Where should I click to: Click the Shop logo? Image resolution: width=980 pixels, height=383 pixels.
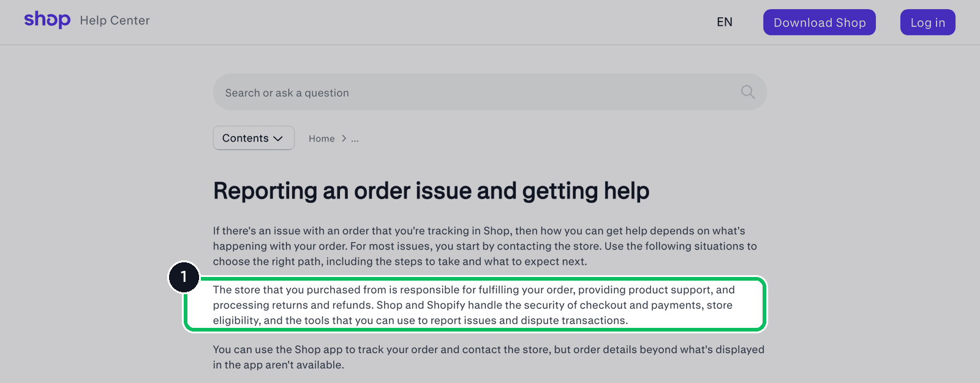pyautogui.click(x=47, y=20)
